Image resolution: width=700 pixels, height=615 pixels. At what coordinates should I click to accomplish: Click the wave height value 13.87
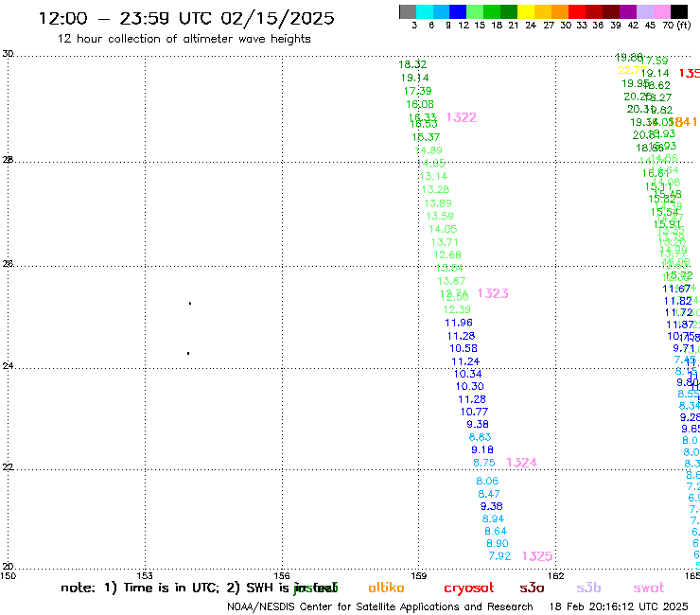(451, 281)
